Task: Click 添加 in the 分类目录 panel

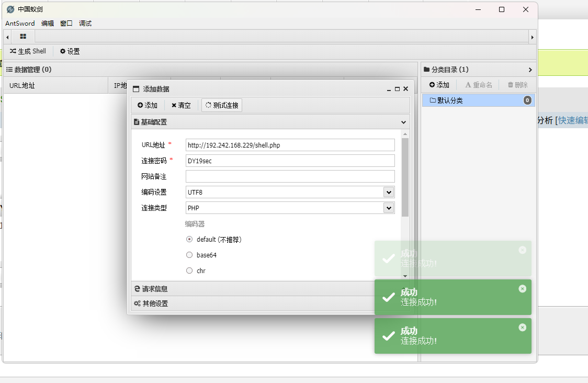Action: 439,85
